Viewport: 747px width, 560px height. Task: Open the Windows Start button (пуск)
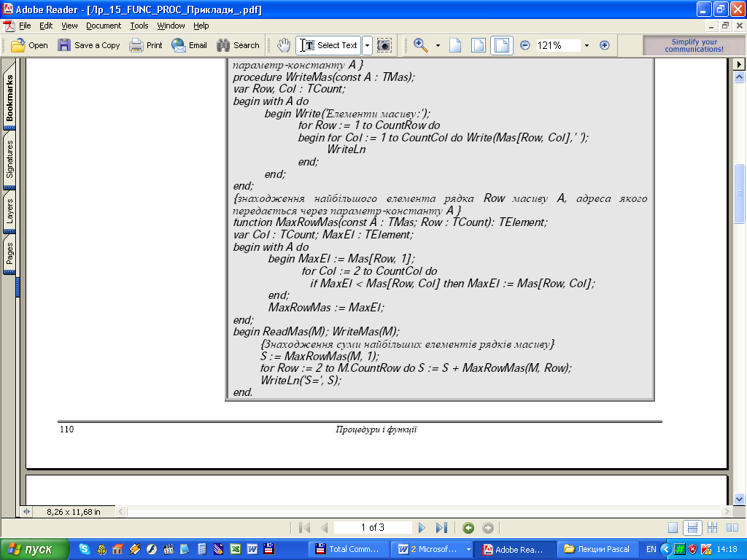tap(35, 549)
